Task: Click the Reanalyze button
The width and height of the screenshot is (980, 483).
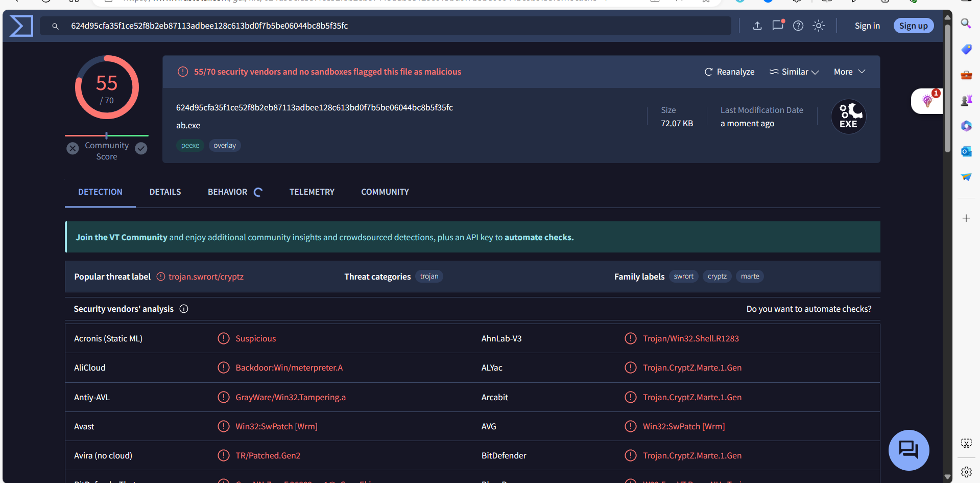Action: [729, 72]
